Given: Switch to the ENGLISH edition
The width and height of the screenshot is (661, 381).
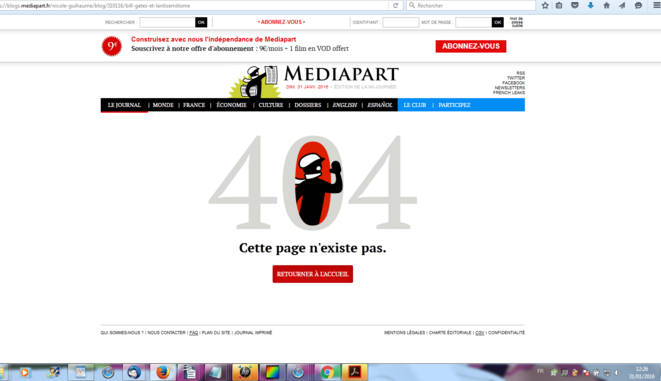Looking at the screenshot, I should point(345,105).
